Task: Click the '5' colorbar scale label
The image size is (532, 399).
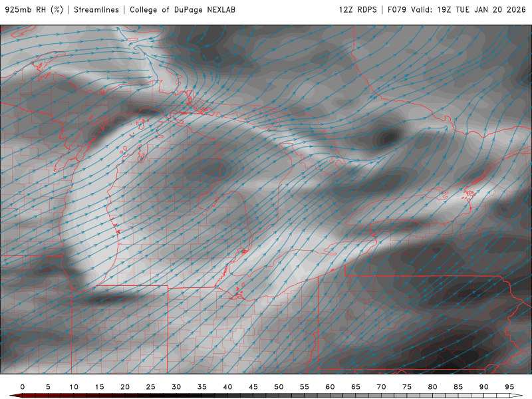Action: [x=48, y=387]
